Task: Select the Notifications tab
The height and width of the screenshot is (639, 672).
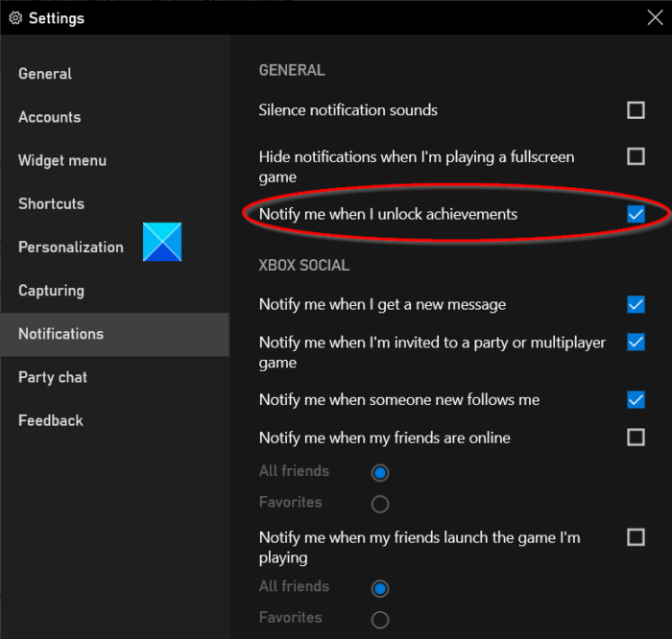Action: 61,334
